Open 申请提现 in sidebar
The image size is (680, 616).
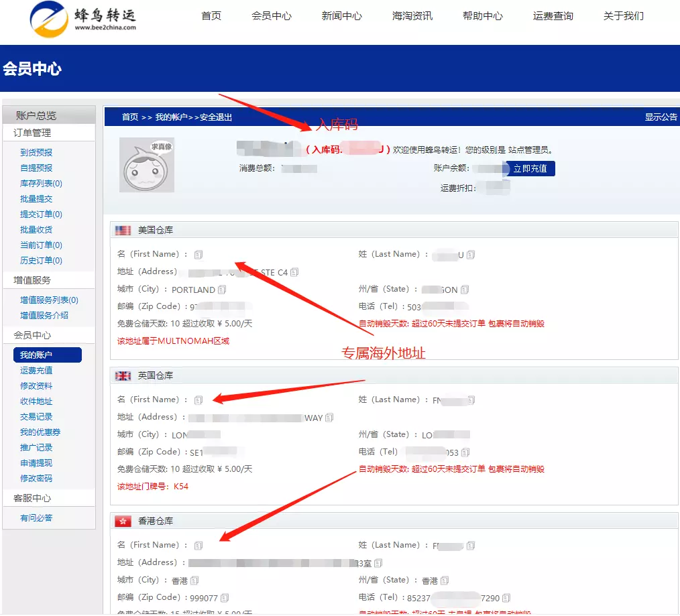[x=36, y=463]
